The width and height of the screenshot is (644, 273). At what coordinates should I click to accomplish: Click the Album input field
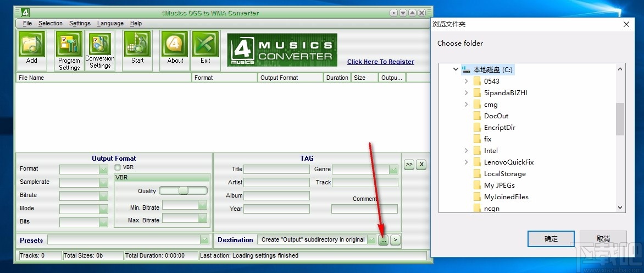pyautogui.click(x=277, y=195)
